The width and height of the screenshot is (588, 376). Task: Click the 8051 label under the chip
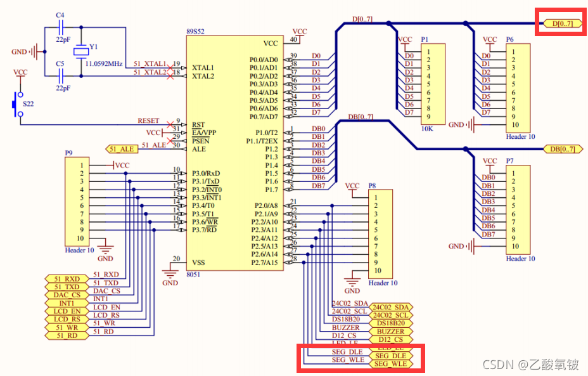pos(193,275)
